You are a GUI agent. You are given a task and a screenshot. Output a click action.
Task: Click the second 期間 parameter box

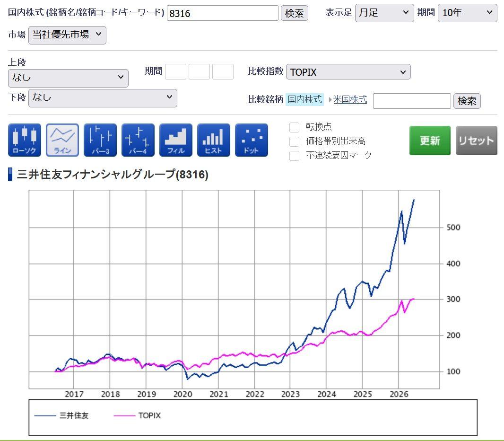(200, 71)
